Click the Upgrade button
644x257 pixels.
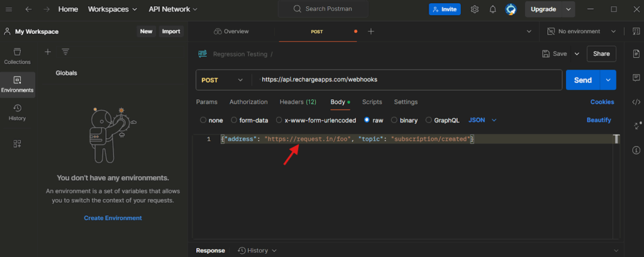point(543,9)
